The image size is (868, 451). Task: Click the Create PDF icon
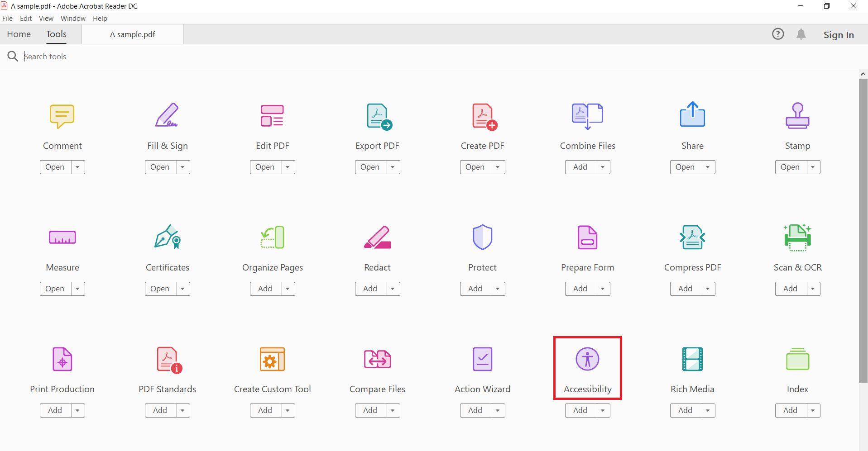(484, 117)
